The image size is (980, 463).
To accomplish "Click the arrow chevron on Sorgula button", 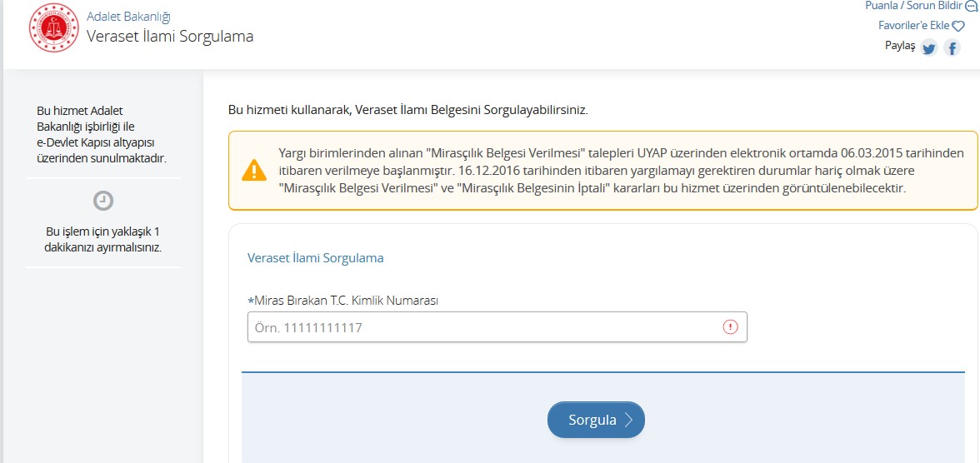I will (628, 420).
